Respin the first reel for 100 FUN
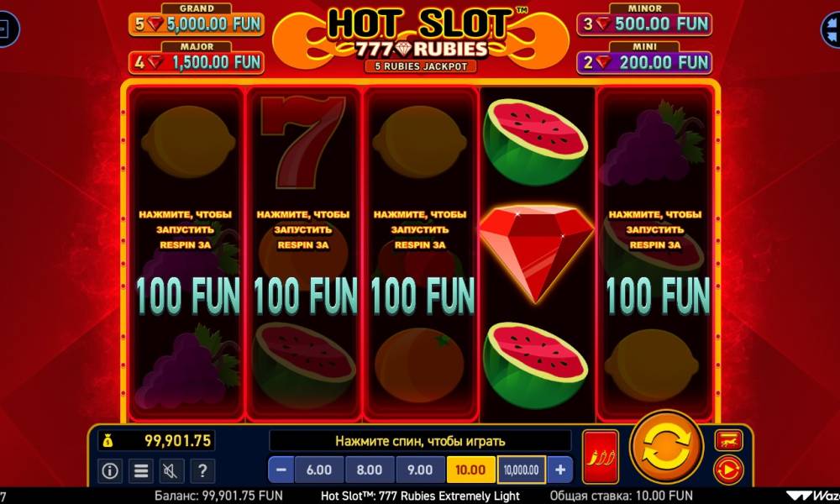The width and height of the screenshot is (840, 504). coord(186,254)
